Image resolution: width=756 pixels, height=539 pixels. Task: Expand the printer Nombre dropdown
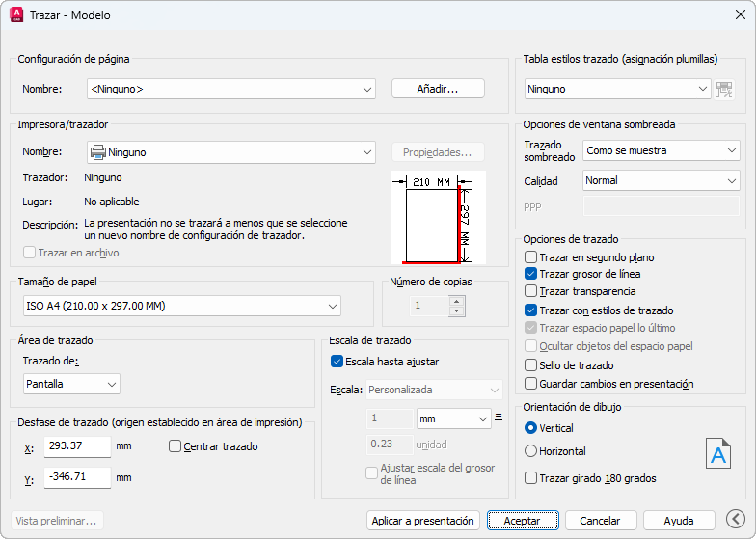tap(231, 152)
